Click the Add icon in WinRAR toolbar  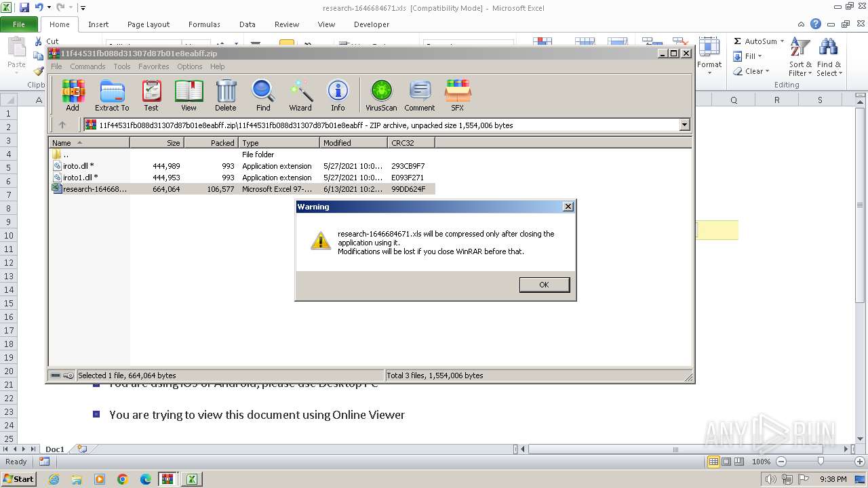(73, 95)
